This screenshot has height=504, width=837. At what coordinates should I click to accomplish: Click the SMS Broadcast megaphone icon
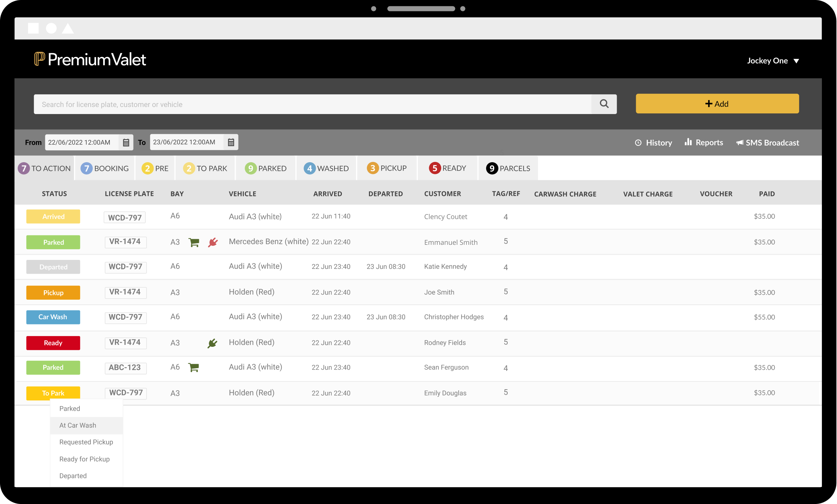pyautogui.click(x=740, y=142)
